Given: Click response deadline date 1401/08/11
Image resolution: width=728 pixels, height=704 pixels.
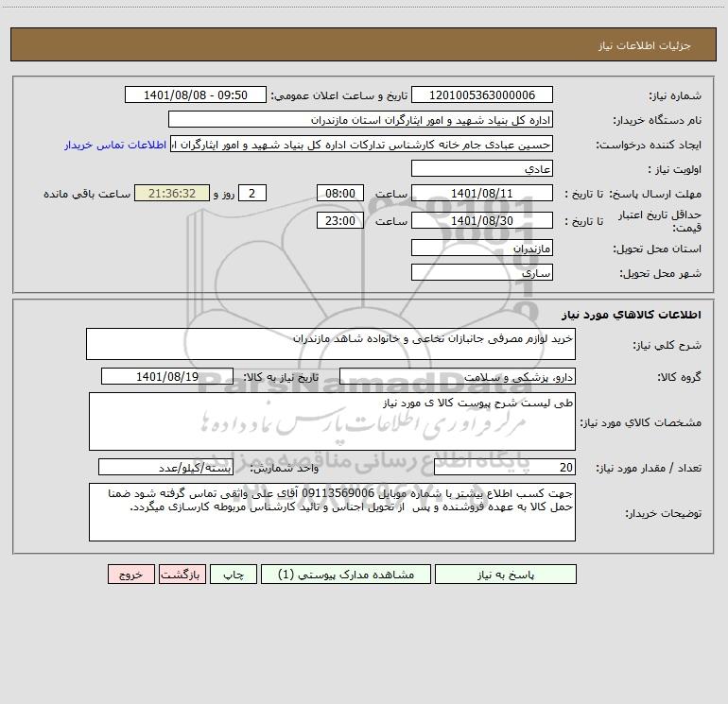Looking at the screenshot, I should pos(482,193).
